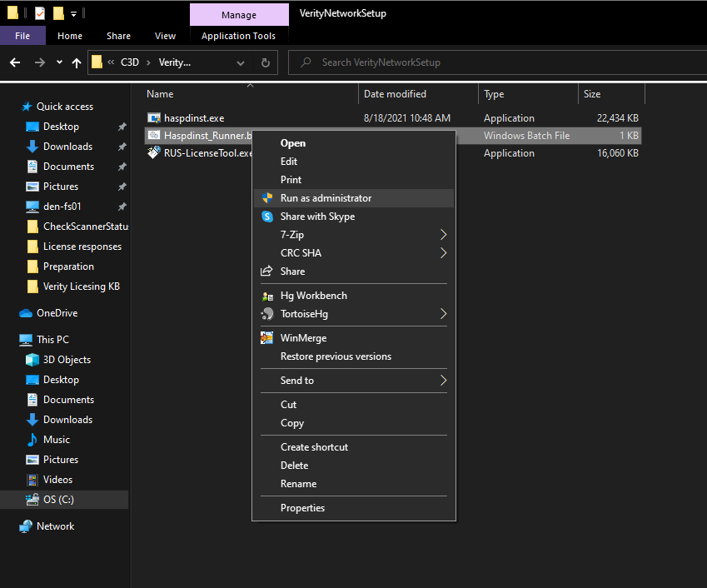Image resolution: width=707 pixels, height=588 pixels.
Task: Open recent locations dropdown arrow
Action: (x=59, y=62)
